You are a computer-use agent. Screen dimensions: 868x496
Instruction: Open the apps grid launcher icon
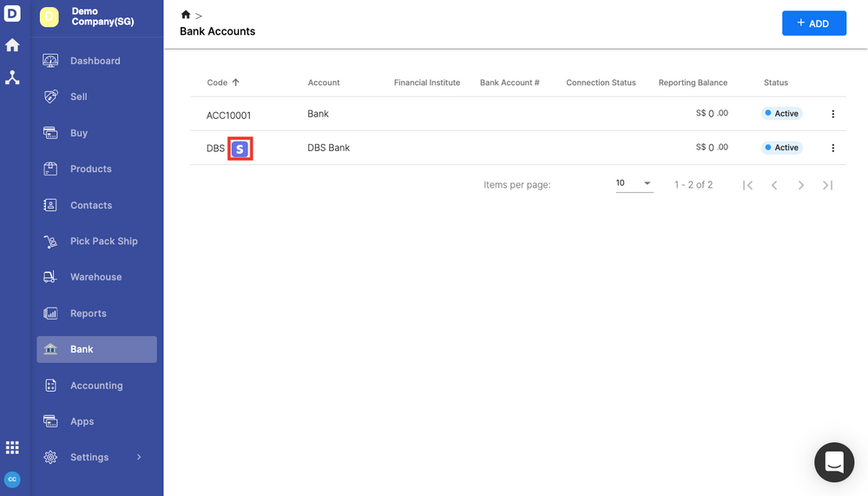point(12,447)
